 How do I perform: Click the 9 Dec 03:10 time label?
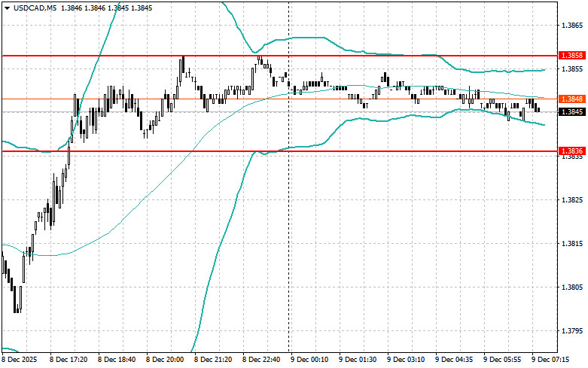click(x=406, y=360)
